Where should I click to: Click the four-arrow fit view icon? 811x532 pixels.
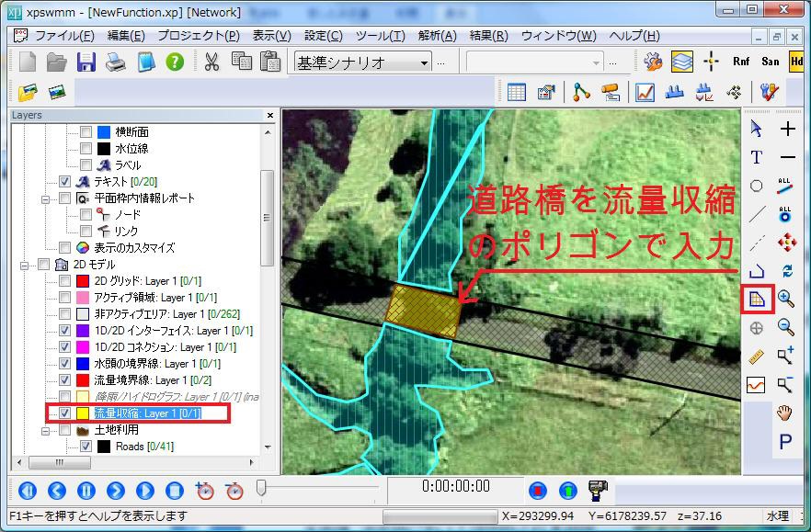point(787,242)
